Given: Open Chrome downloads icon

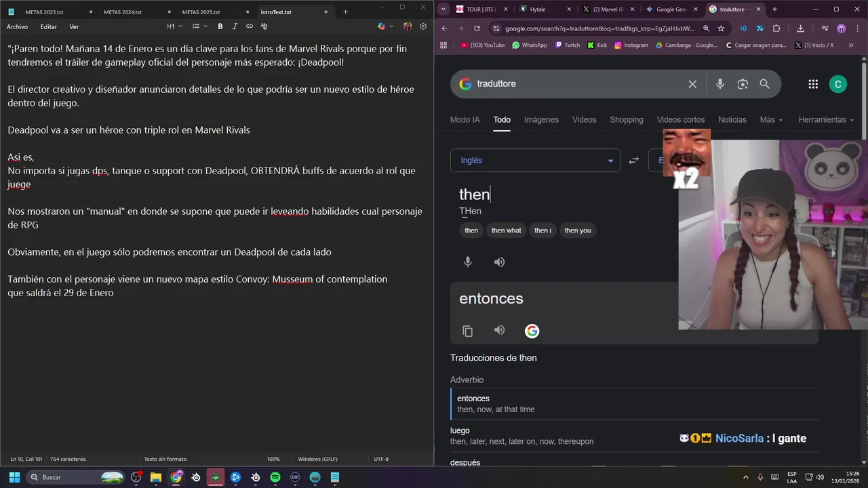Looking at the screenshot, I should coord(800,28).
